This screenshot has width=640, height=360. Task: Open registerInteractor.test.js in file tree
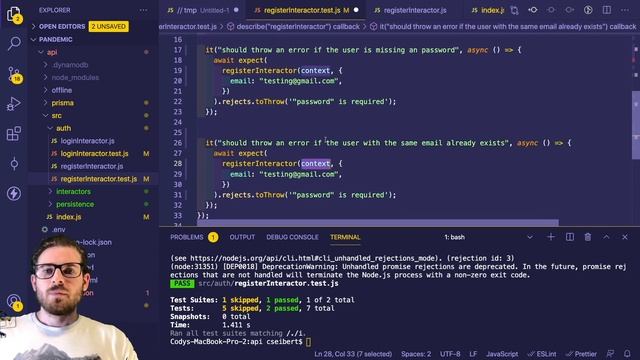click(x=99, y=179)
